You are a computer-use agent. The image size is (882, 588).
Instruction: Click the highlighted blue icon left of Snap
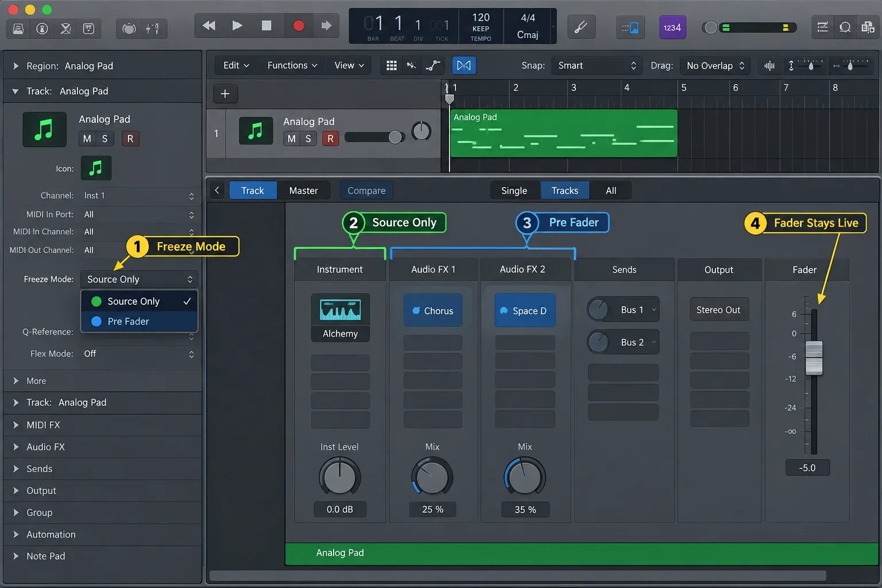point(464,65)
